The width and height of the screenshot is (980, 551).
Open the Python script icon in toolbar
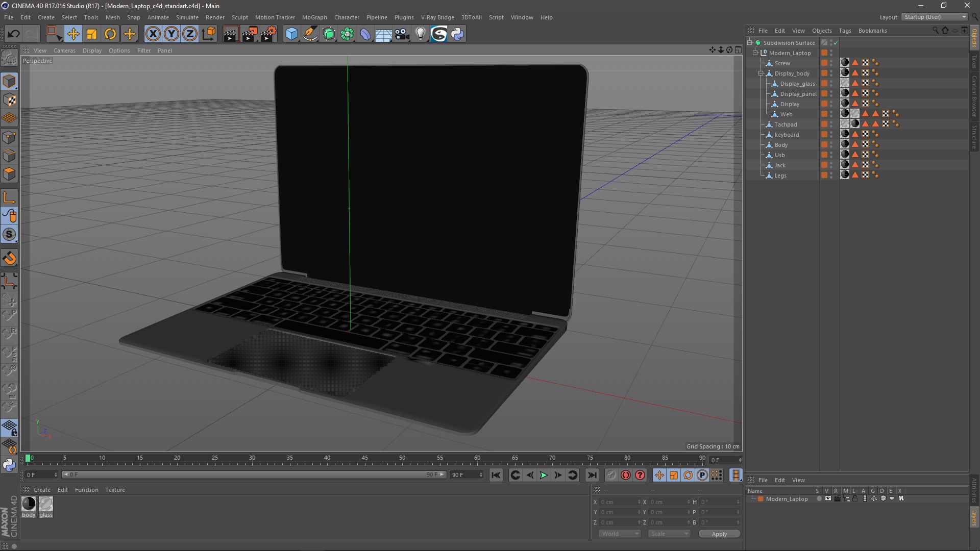pyautogui.click(x=457, y=34)
